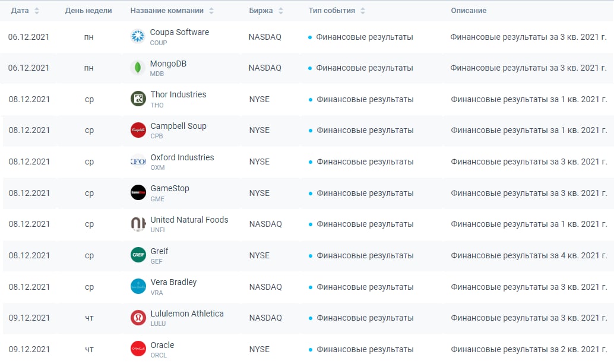Click the Описание column header

point(469,11)
